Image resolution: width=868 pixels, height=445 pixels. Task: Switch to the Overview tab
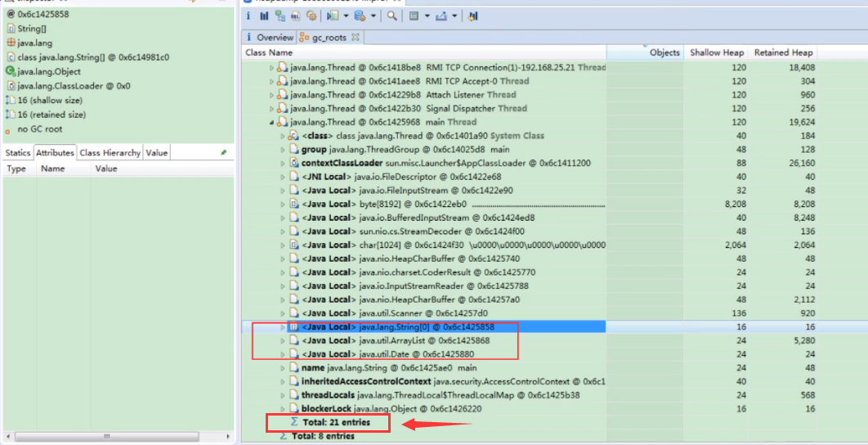tap(269, 37)
